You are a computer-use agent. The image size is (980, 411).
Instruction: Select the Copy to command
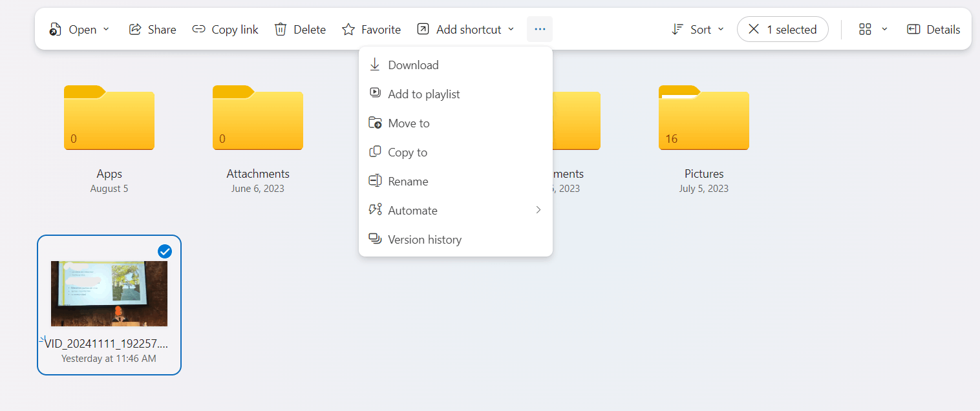[407, 152]
